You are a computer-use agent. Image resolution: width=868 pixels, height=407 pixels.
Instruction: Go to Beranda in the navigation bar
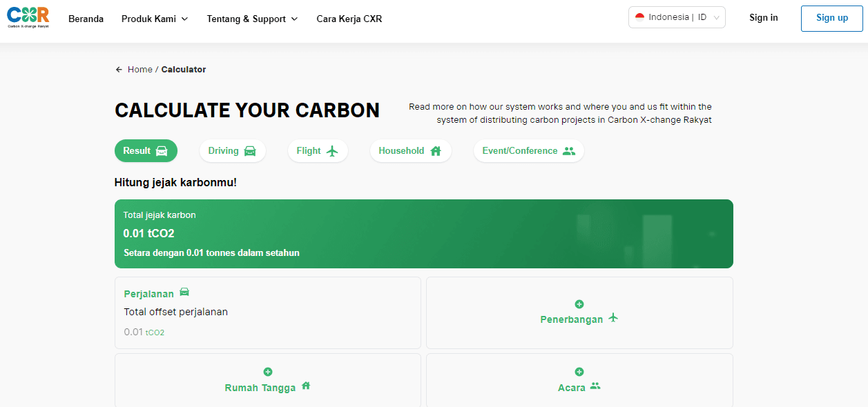pyautogui.click(x=86, y=19)
